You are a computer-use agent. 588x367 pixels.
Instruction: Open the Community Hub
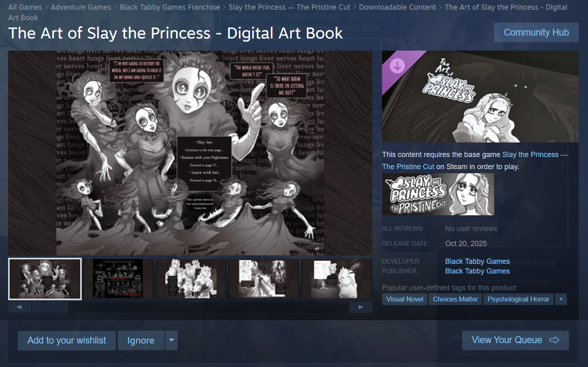[x=536, y=32]
